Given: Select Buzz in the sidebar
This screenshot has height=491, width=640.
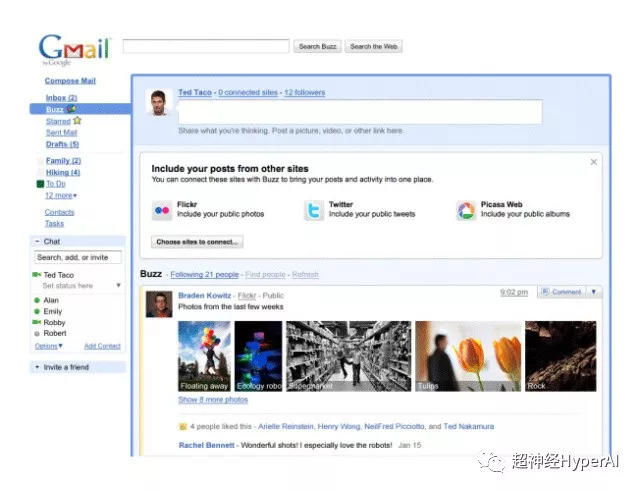Looking at the screenshot, I should (80, 109).
